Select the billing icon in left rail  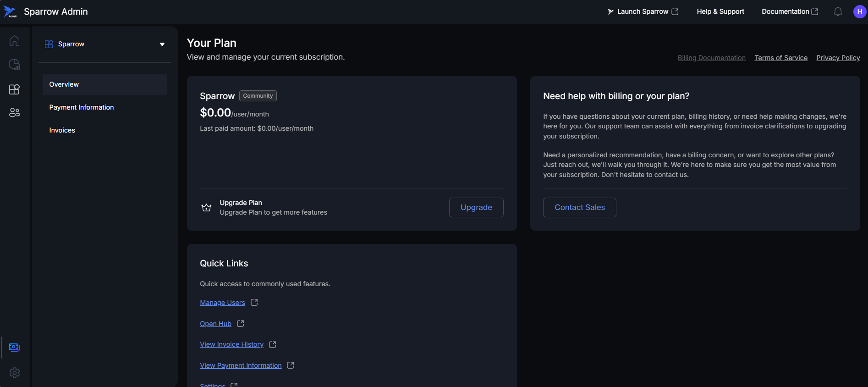(x=14, y=347)
